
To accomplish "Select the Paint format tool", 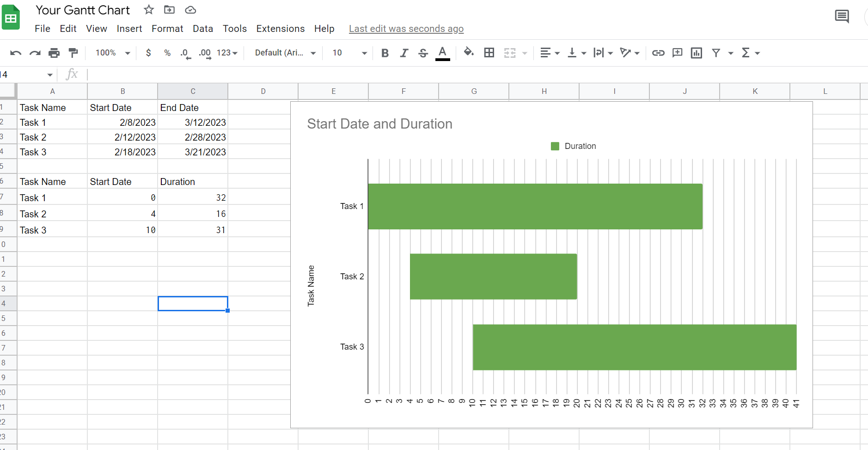I will pos(73,53).
